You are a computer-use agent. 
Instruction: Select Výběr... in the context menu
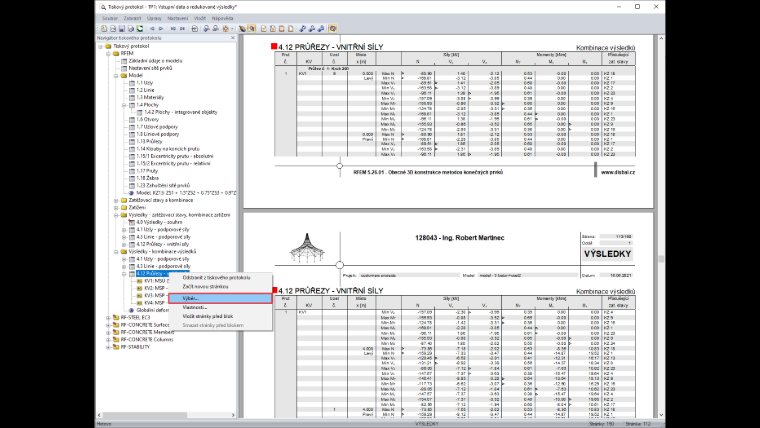(x=220, y=299)
